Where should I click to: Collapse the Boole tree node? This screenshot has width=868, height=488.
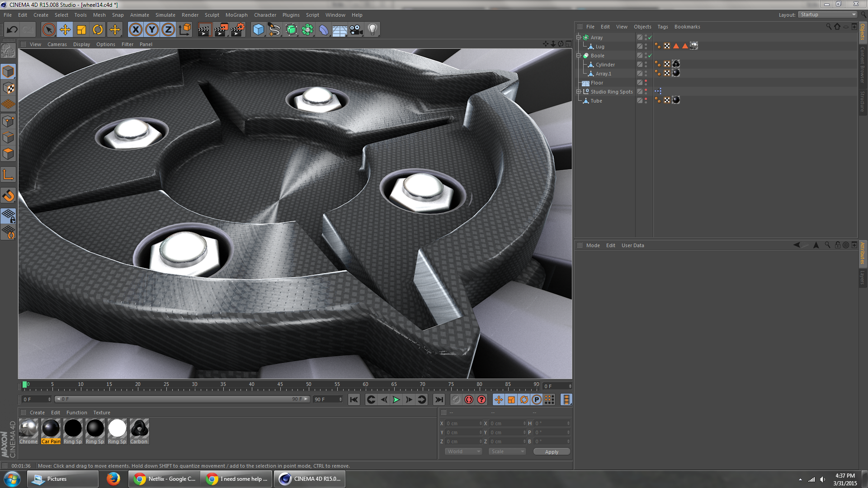point(578,56)
